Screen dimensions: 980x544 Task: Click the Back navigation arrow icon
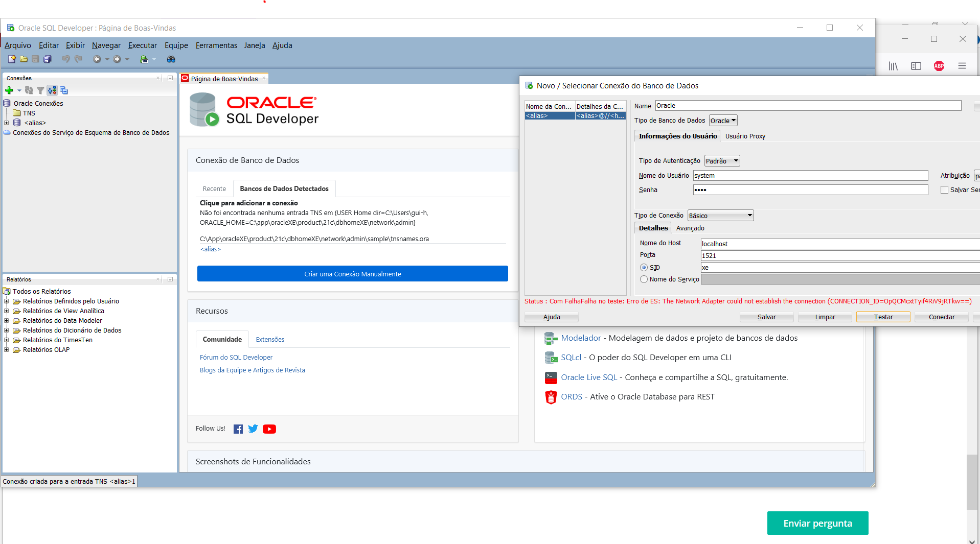coord(97,59)
